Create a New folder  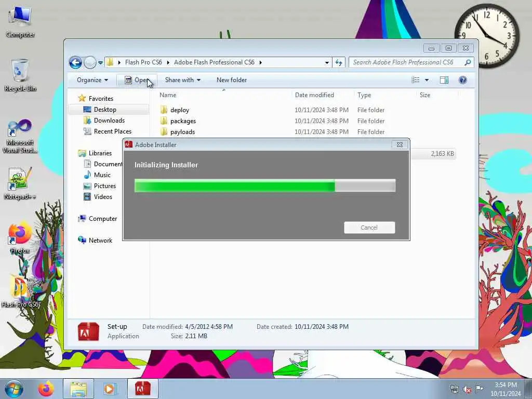[x=232, y=80]
